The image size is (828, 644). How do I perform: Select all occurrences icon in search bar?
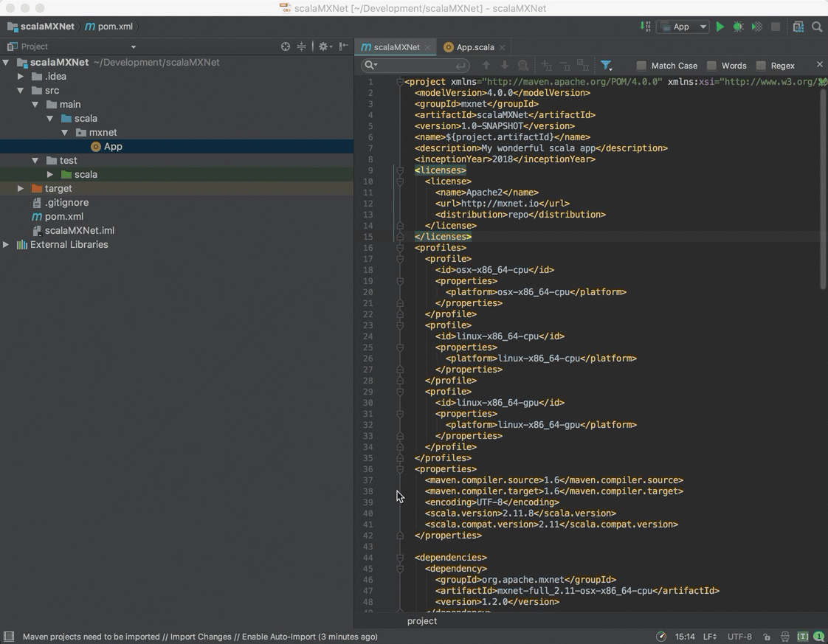583,65
